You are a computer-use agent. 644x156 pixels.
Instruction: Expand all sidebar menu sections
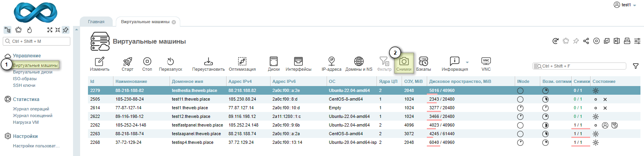tap(50, 30)
